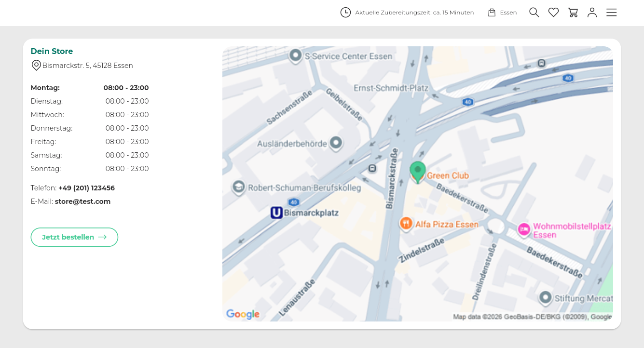Viewport: 644px width, 348px height.
Task: Click the Bismarckplatz U-Bahn station icon
Action: (x=276, y=213)
